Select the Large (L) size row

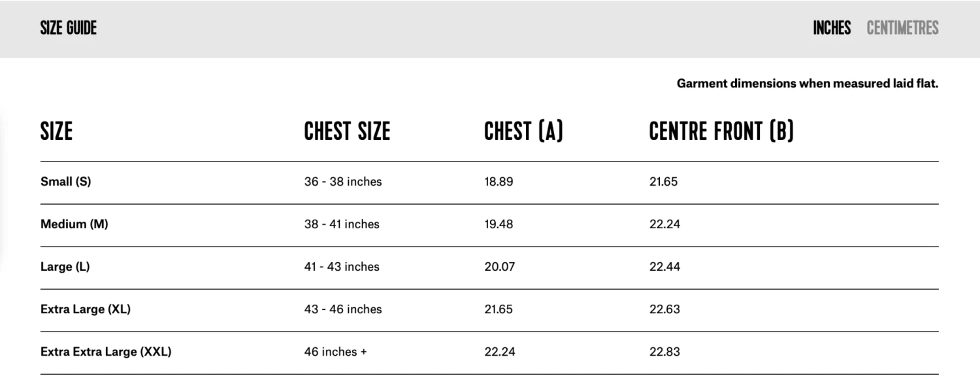click(64, 267)
